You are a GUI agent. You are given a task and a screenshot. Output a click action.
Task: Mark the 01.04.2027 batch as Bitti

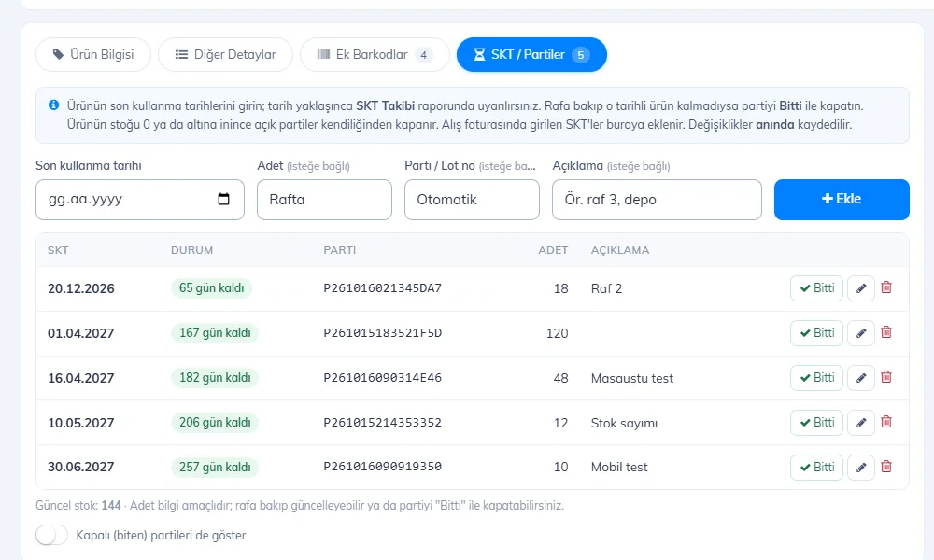point(816,333)
